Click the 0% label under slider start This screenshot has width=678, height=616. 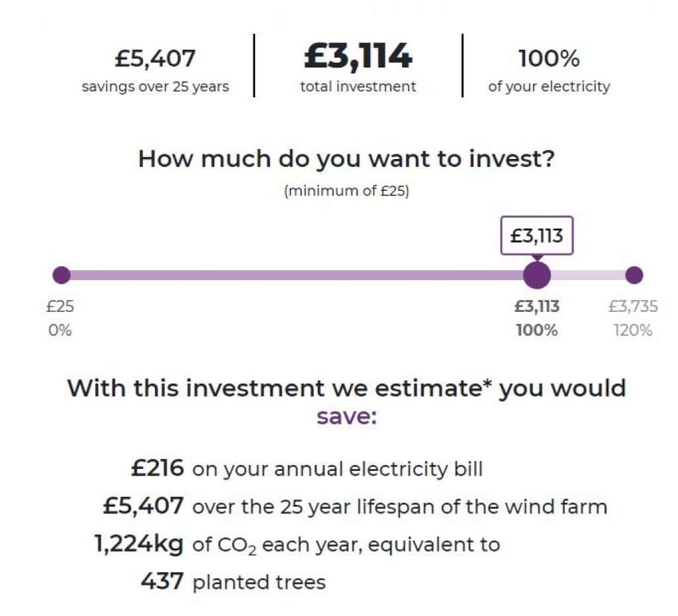(x=60, y=331)
